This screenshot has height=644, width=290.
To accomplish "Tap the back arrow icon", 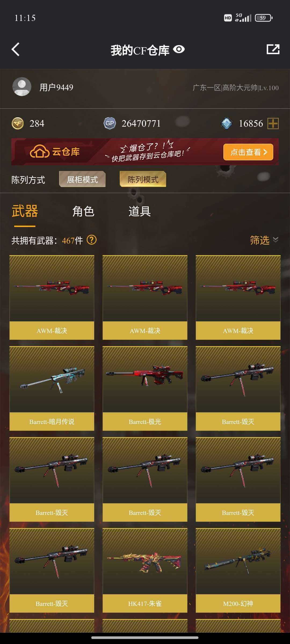I will point(16,49).
